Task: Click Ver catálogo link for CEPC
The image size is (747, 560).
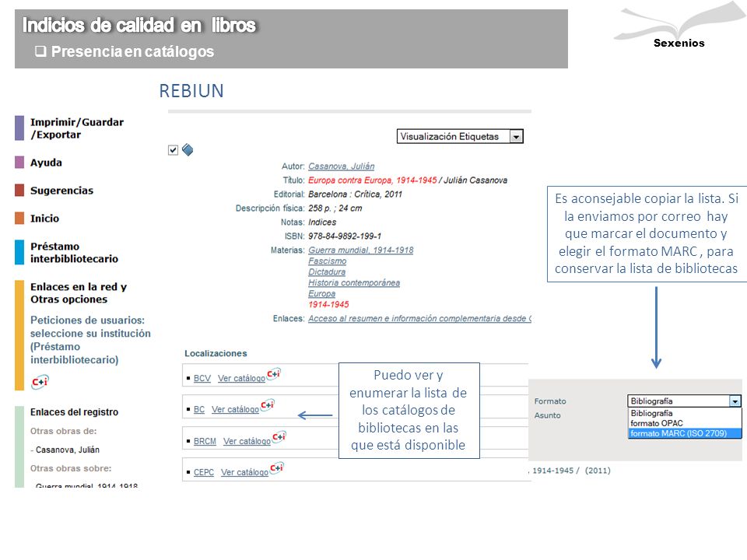Action: pos(245,472)
